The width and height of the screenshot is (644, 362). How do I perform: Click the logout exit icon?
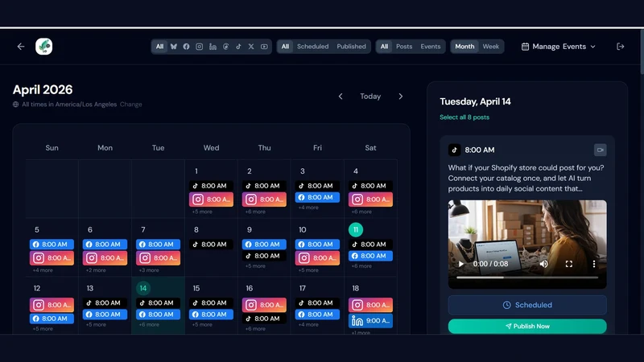[x=620, y=47]
